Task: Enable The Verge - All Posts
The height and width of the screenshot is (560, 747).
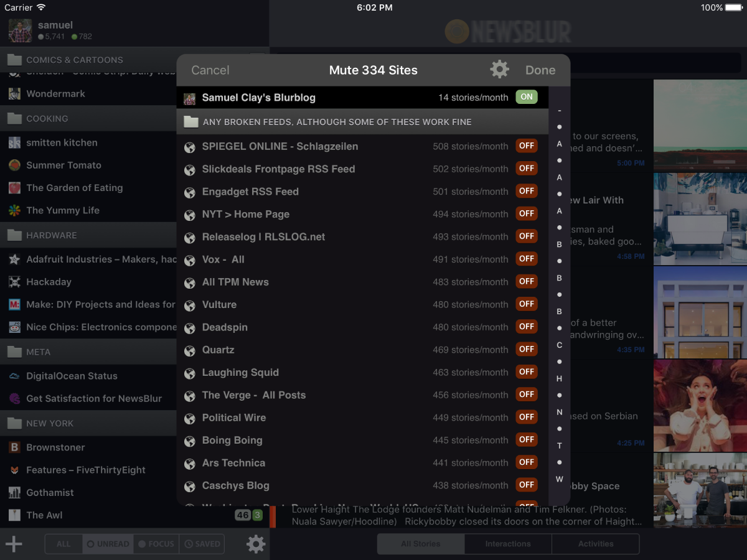Action: (527, 394)
